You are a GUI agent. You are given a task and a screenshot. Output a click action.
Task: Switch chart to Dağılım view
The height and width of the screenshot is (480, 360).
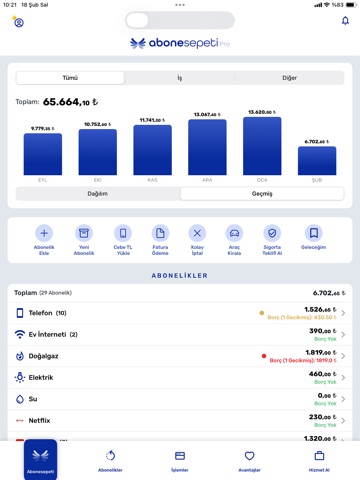(x=98, y=194)
